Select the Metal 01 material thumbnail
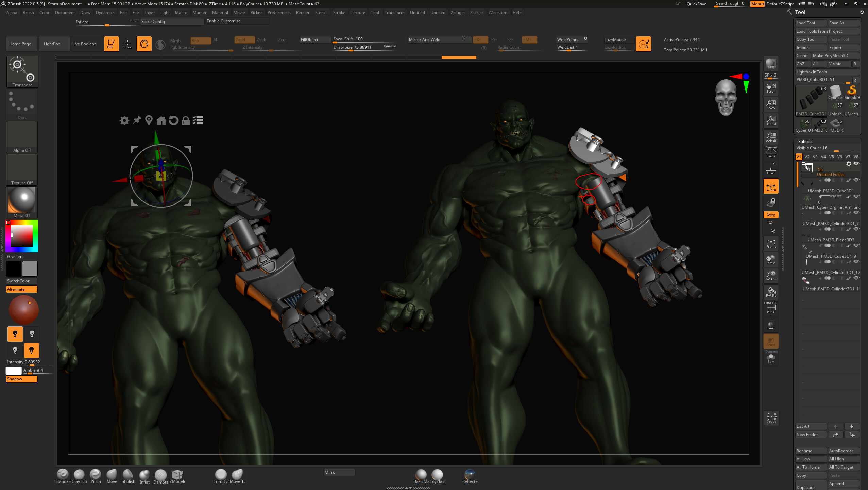 tap(22, 202)
